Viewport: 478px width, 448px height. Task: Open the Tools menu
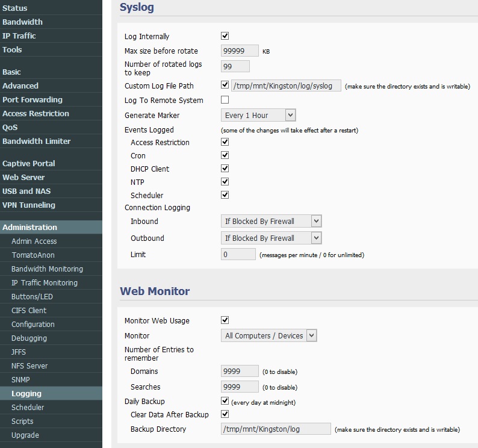(51, 49)
